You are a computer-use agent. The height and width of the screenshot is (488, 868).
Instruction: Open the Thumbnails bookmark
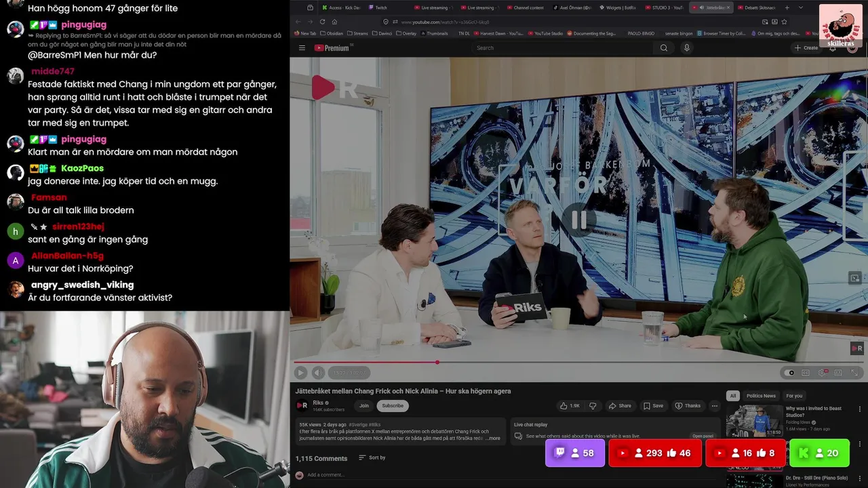434,33
